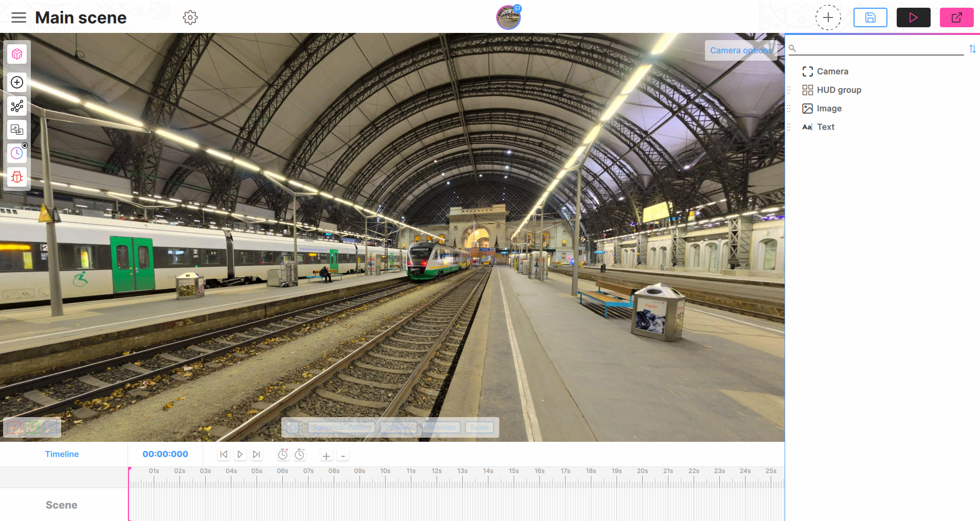Click the pink 3D cube icon
Image resolution: width=980 pixels, height=521 pixels.
(x=17, y=54)
